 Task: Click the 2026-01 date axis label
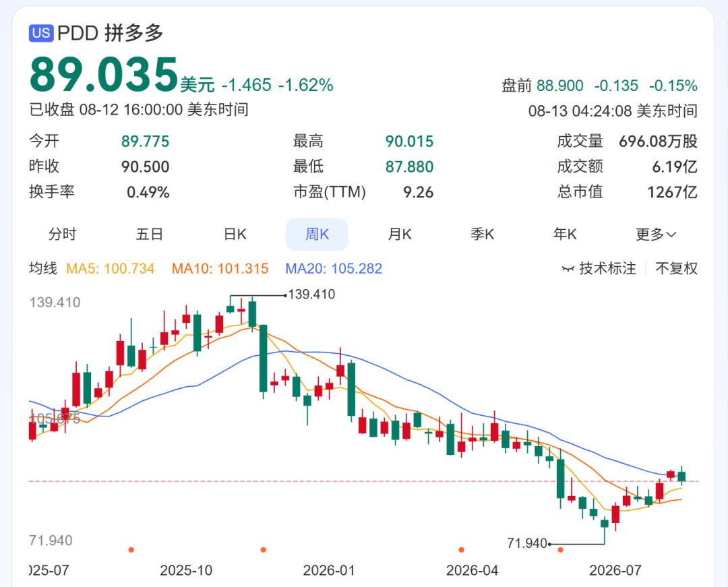point(329,570)
